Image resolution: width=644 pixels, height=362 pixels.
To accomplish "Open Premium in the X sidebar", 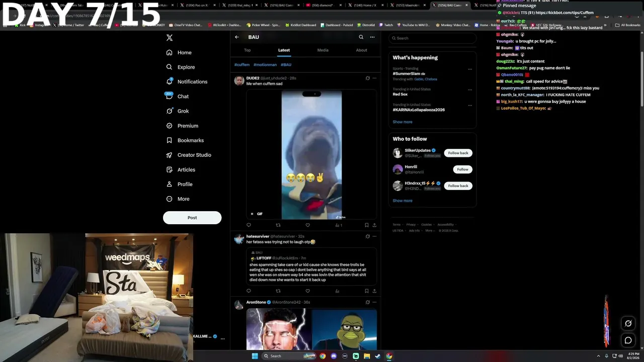I will 182,126.
